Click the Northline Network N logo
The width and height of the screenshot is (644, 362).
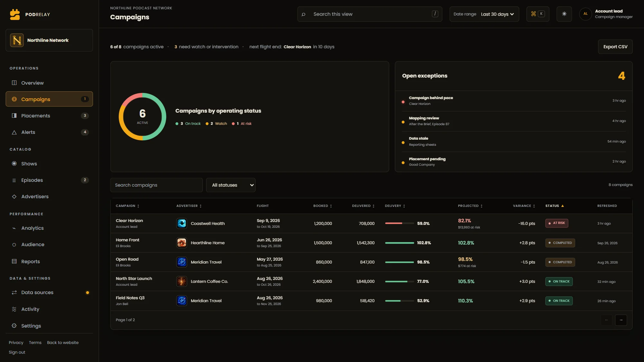(x=17, y=40)
